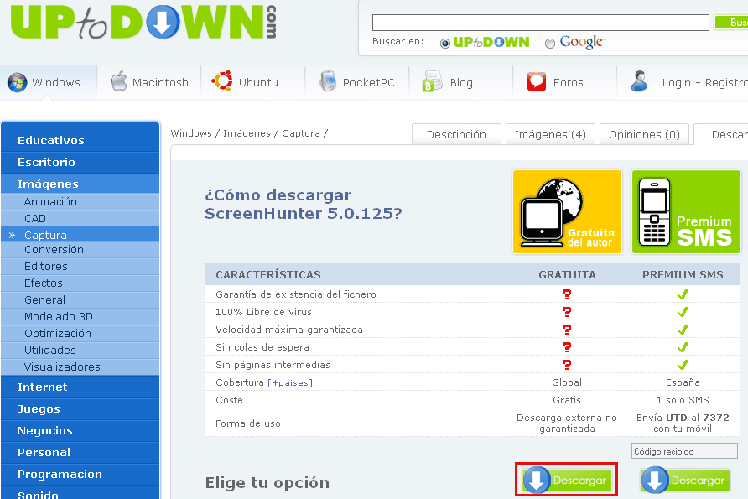Click the Login - Registro link

coord(705,83)
